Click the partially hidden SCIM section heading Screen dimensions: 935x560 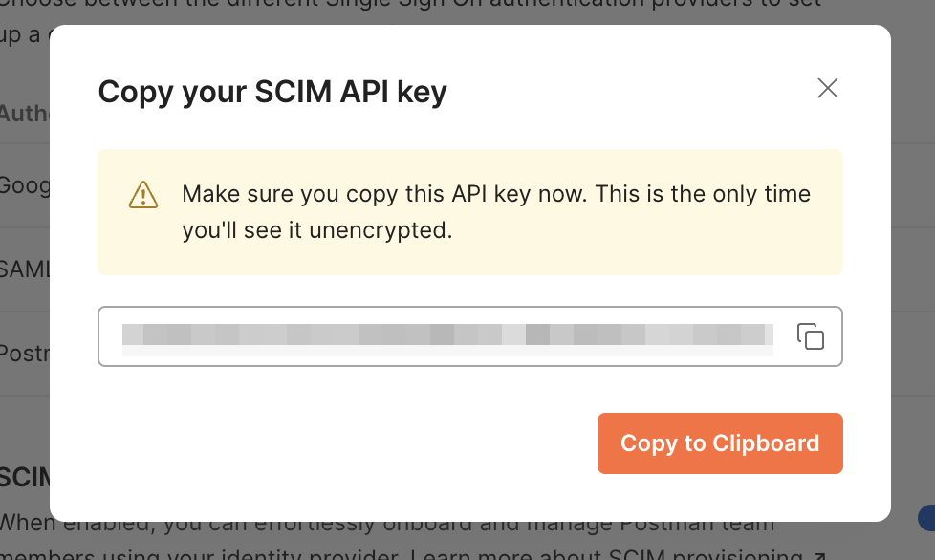[25, 477]
